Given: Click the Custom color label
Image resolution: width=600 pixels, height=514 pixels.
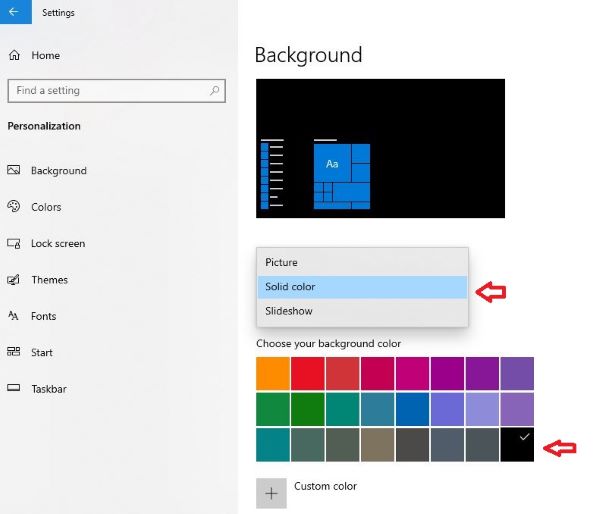Looking at the screenshot, I should (x=325, y=486).
